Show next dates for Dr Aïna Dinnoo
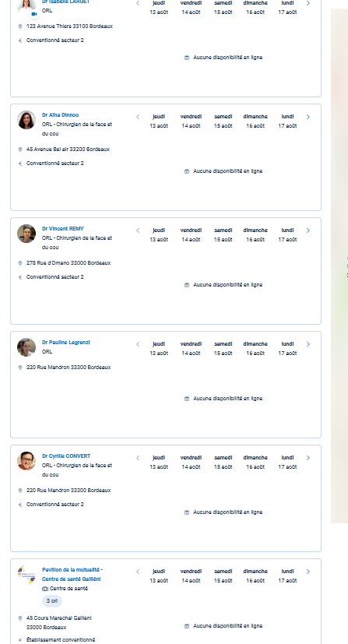 point(308,117)
